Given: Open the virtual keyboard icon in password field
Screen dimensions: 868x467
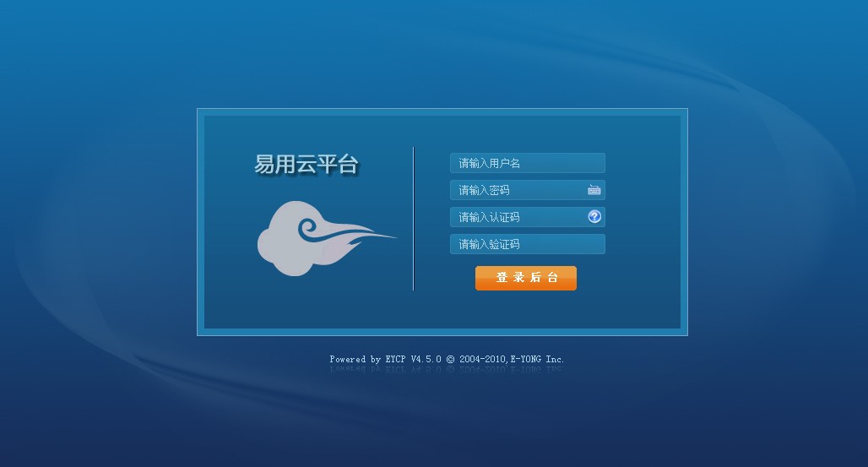Looking at the screenshot, I should [594, 190].
